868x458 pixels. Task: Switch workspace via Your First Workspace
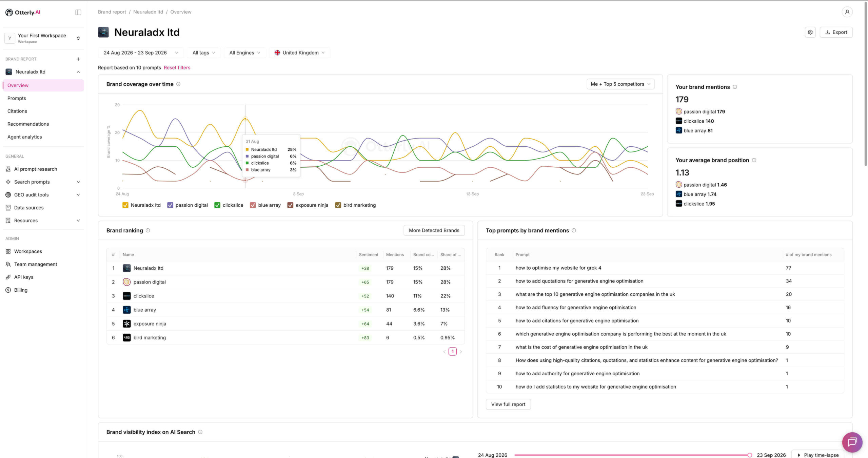point(43,38)
